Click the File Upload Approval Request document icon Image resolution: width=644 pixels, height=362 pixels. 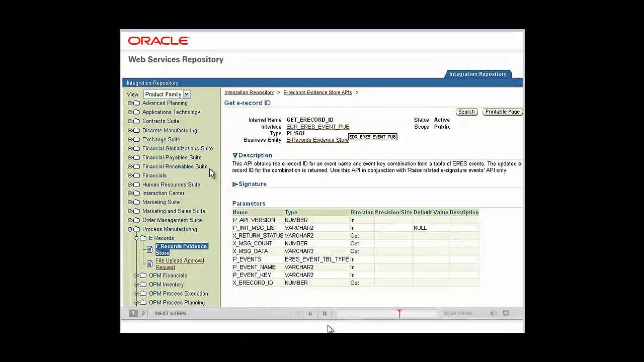coord(149,263)
